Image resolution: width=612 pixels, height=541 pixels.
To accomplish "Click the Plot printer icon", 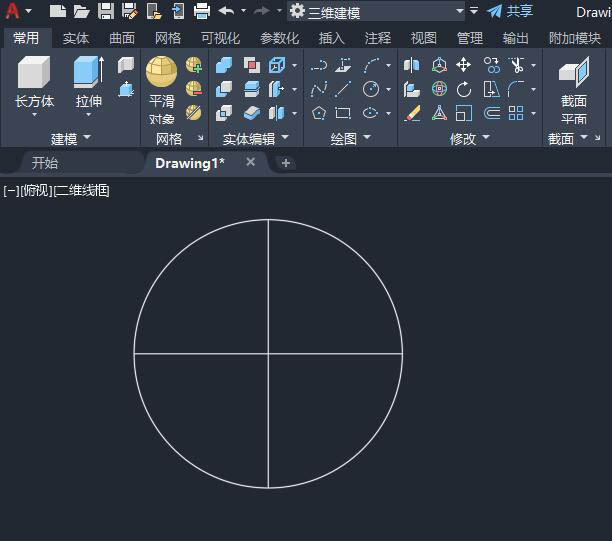I will [x=201, y=11].
